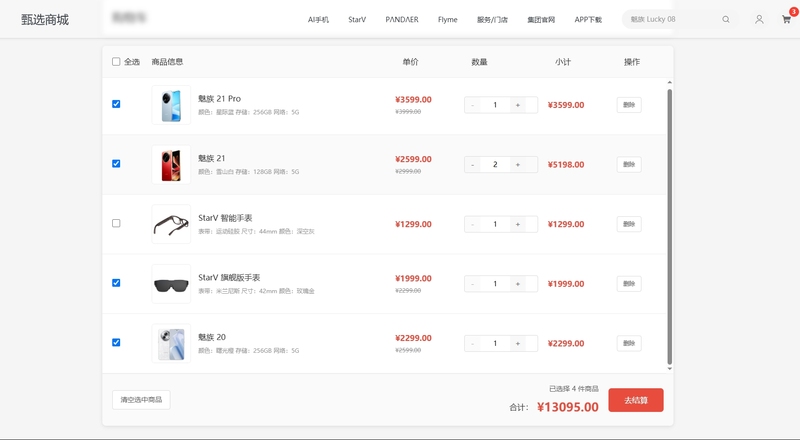Open the StarV 旗舰版手表 thumbnail
800x440 pixels.
point(171,284)
